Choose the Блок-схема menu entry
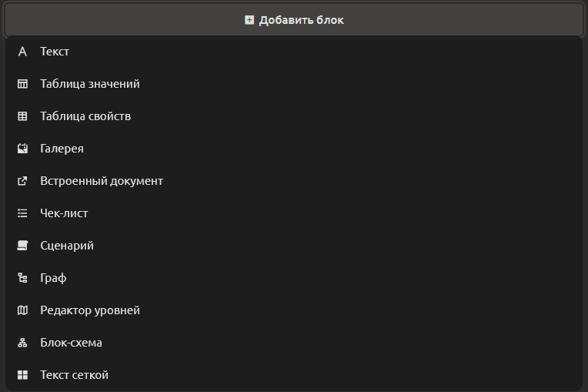This screenshot has width=588, height=392. tap(294, 343)
